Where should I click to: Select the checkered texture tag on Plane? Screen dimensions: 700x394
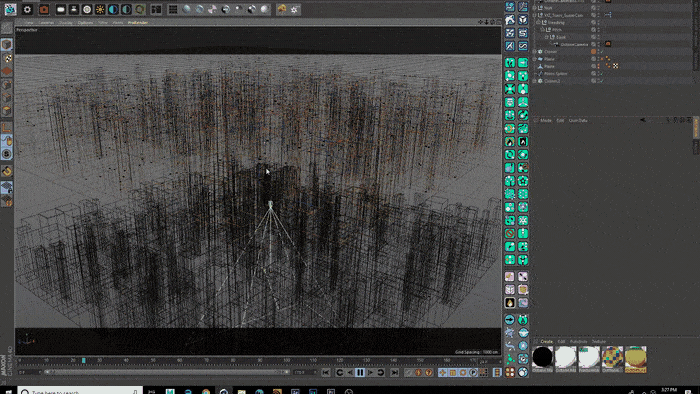click(x=616, y=66)
